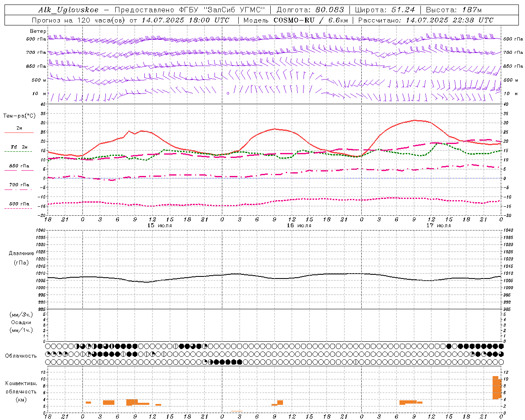Viewport: 525px width, 420px height.
Task: Click the '(мм/1ч.)' precipitation unit label
Action: [21, 330]
